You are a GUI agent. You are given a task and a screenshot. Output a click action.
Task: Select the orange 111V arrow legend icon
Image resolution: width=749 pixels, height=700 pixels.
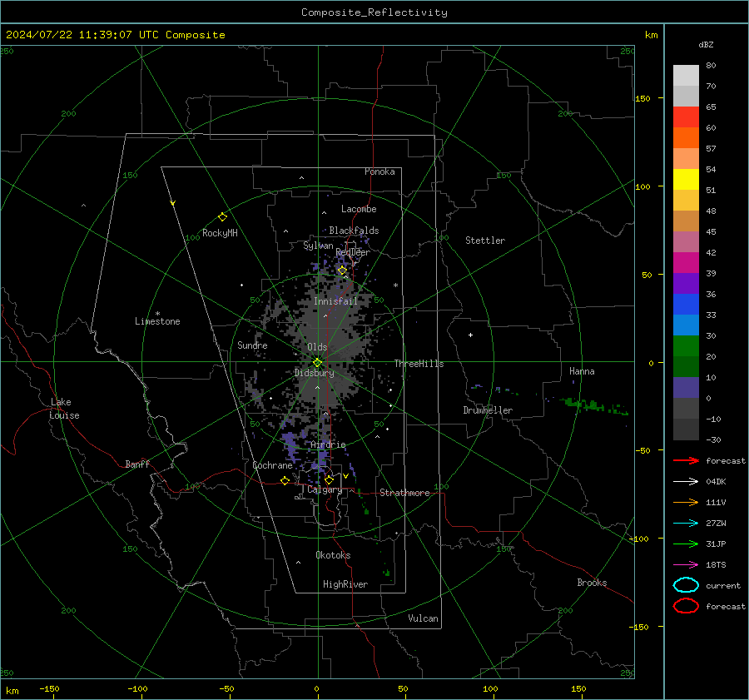pos(686,502)
